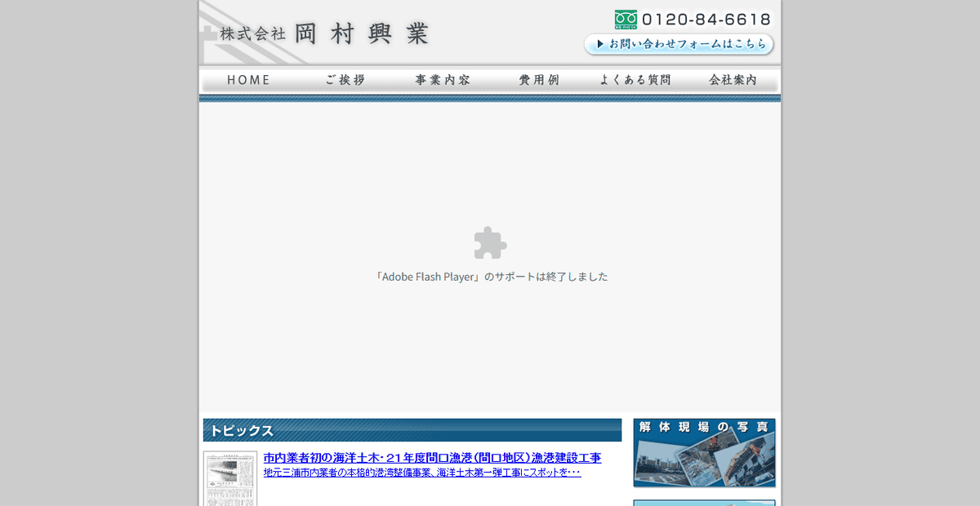980x506 pixels.
Task: Open the 市内業者初の海洋土木 news article link
Action: point(431,458)
